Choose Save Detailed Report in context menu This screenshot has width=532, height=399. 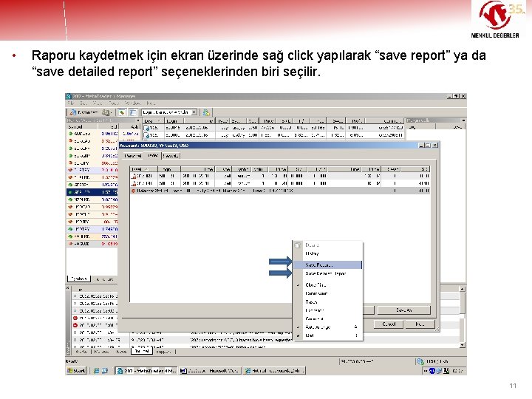(328, 273)
